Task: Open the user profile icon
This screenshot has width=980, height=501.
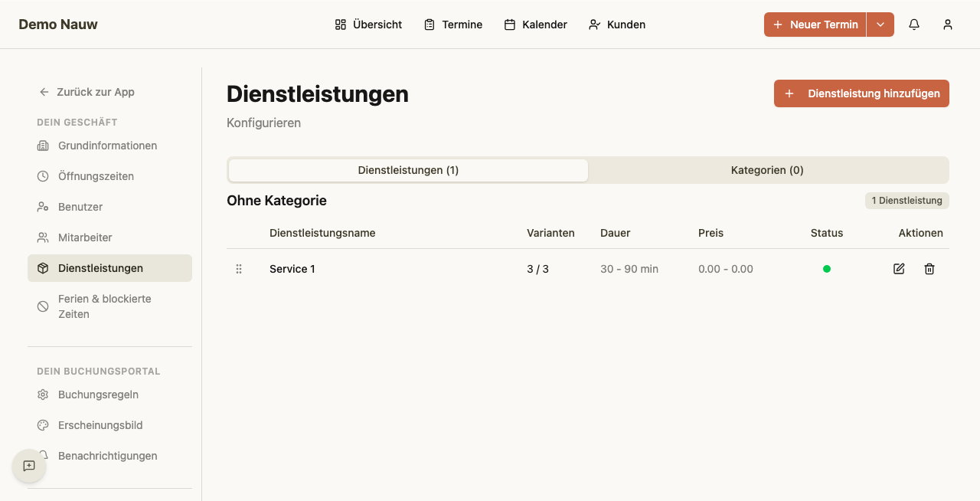Action: click(948, 25)
